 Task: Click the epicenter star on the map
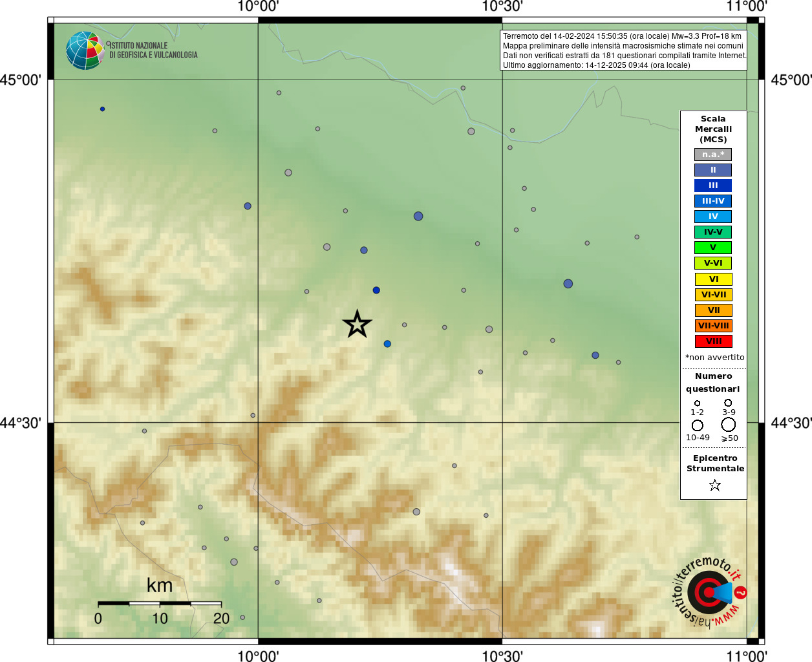357,325
